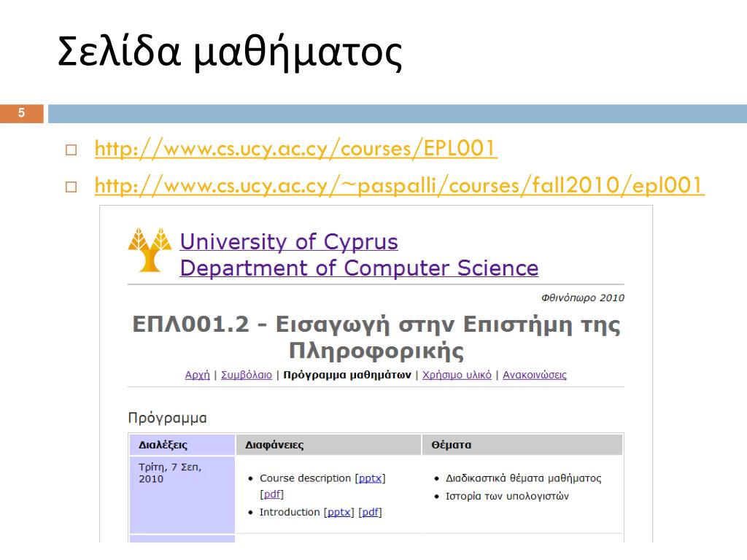
Task: Open the Συμβόλαιο page
Action: click(247, 375)
